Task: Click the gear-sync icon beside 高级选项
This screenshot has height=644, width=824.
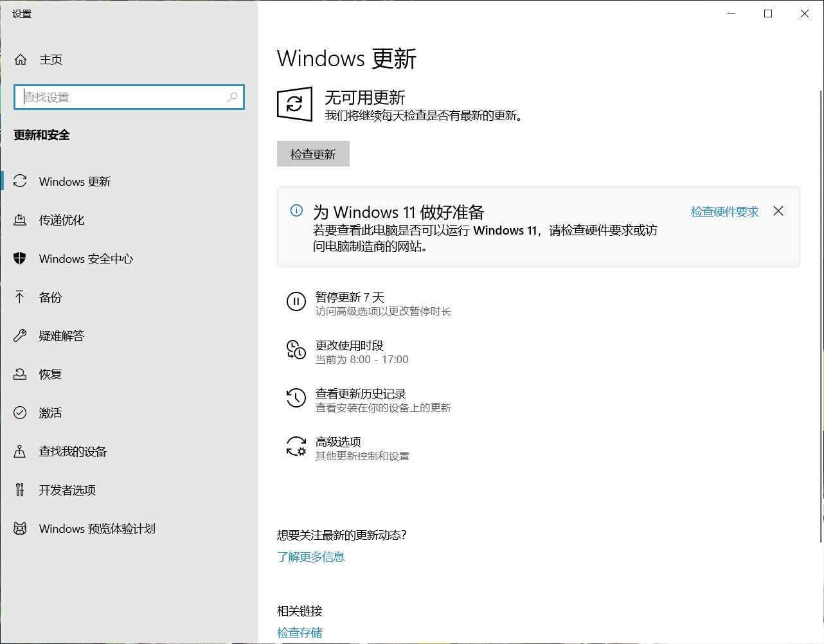Action: (x=296, y=446)
